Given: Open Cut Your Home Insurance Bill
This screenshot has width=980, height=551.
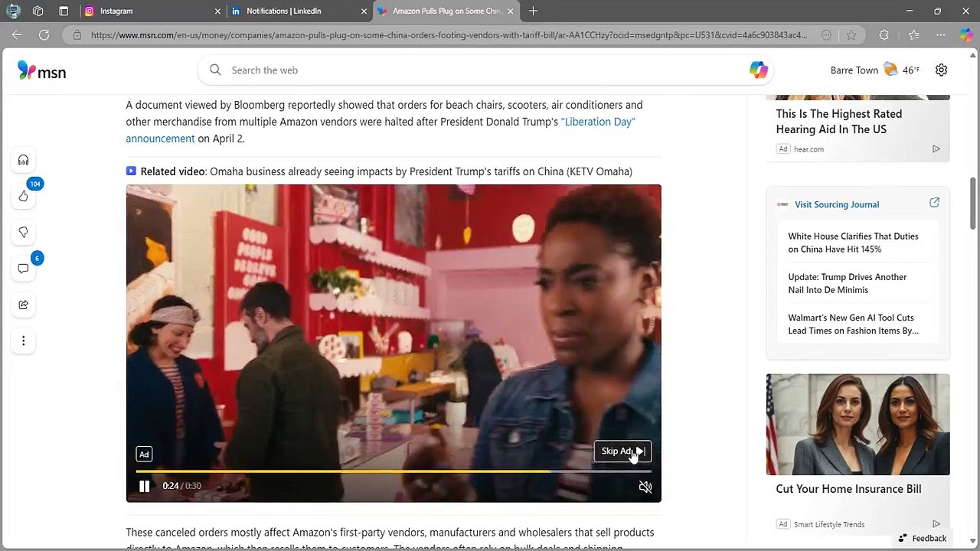Looking at the screenshot, I should click(x=848, y=489).
